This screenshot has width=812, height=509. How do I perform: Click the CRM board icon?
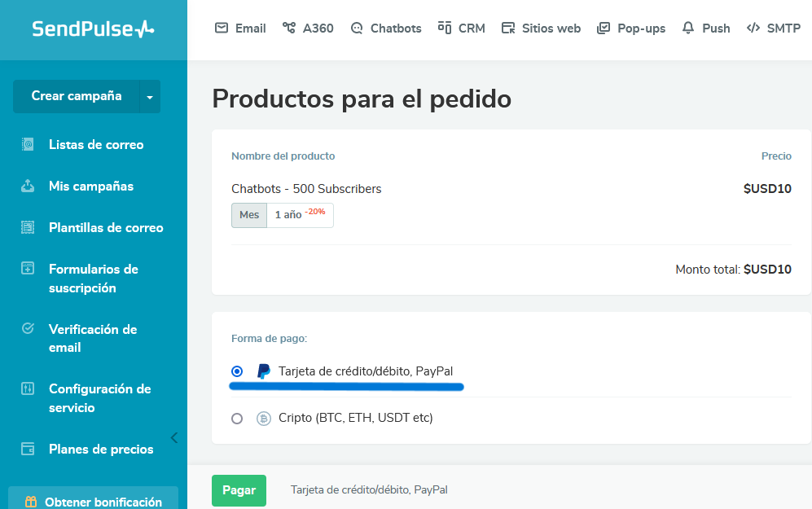point(445,28)
